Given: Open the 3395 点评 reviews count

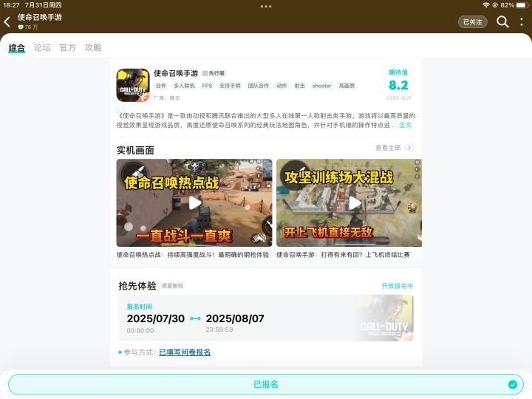Looking at the screenshot, I should pyautogui.click(x=398, y=98).
